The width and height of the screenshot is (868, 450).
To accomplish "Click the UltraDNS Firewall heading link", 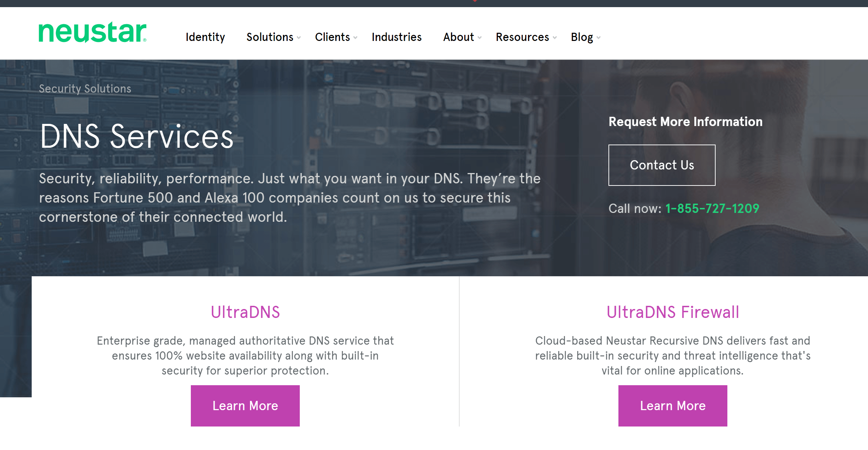I will 673,312.
